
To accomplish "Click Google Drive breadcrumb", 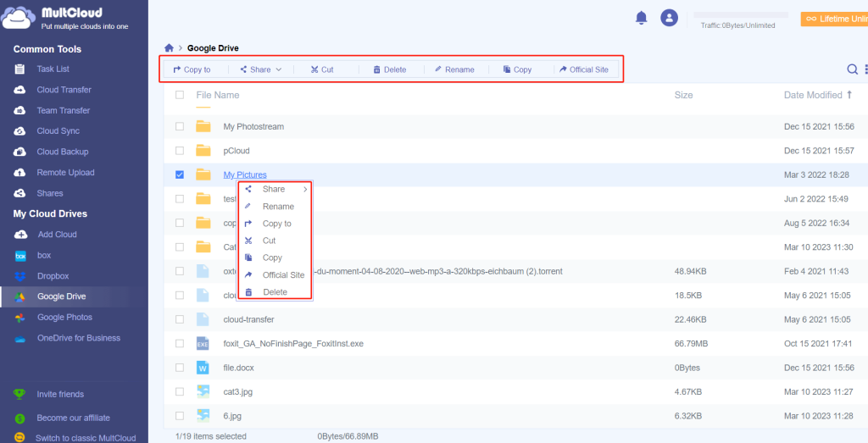I will 213,48.
